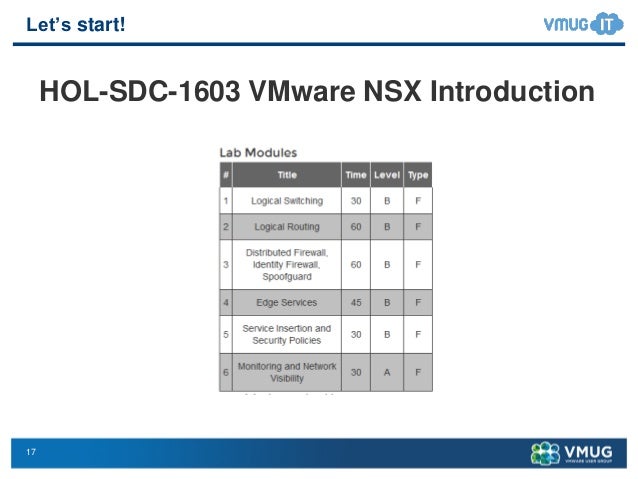Click the Type column header
638x479 pixels.
coord(418,175)
